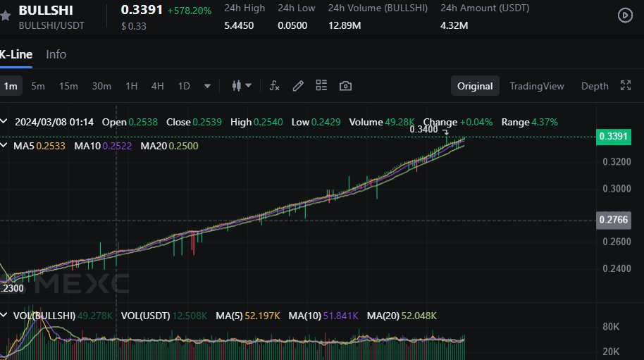Open the indicators fx tool
This screenshot has height=360, width=644.
pyautogui.click(x=274, y=86)
